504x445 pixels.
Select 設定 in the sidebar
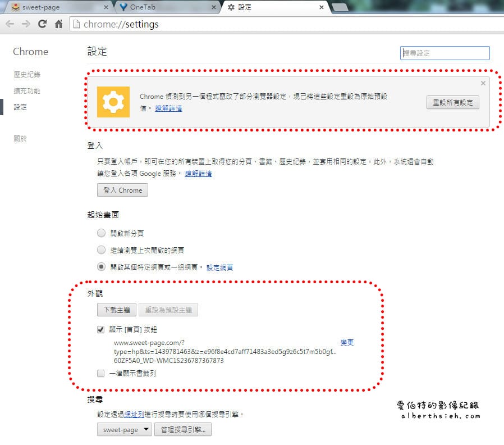pos(20,107)
